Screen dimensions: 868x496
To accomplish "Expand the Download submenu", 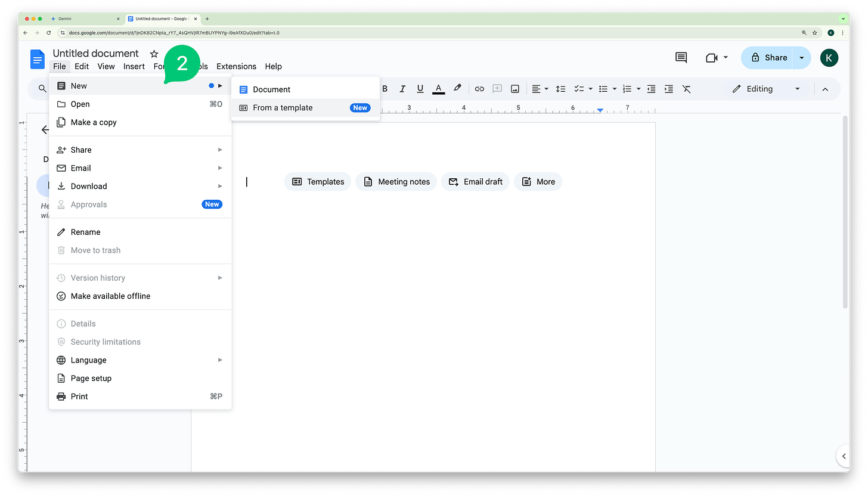I will [x=140, y=186].
